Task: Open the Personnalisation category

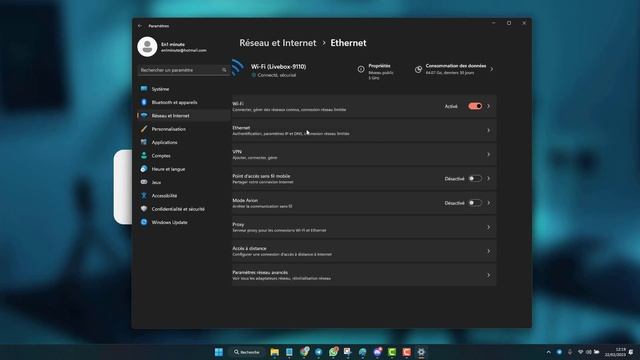Action: coord(184,129)
